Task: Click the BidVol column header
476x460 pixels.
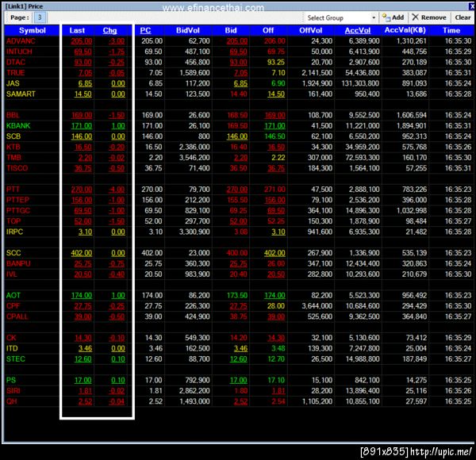Action: pyautogui.click(x=187, y=30)
